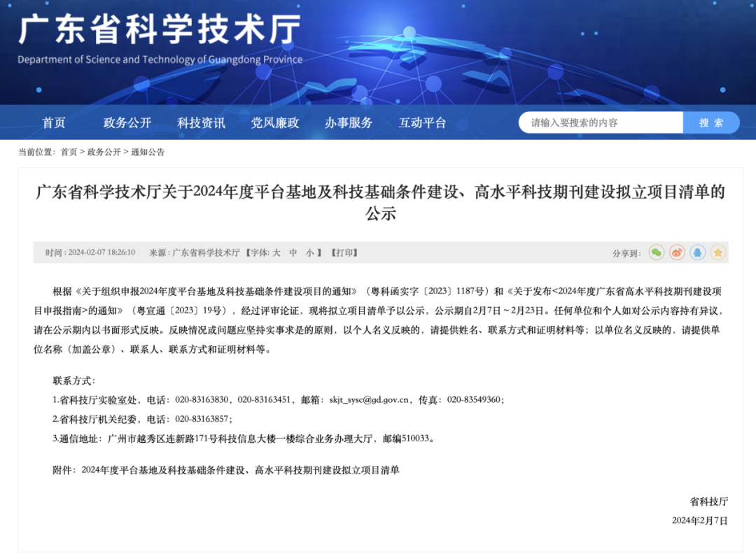Open the 首页 navigation item
The height and width of the screenshot is (554, 756).
pos(54,122)
